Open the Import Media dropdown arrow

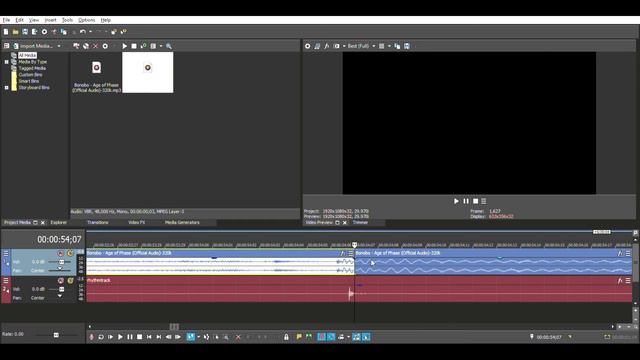tap(59, 46)
